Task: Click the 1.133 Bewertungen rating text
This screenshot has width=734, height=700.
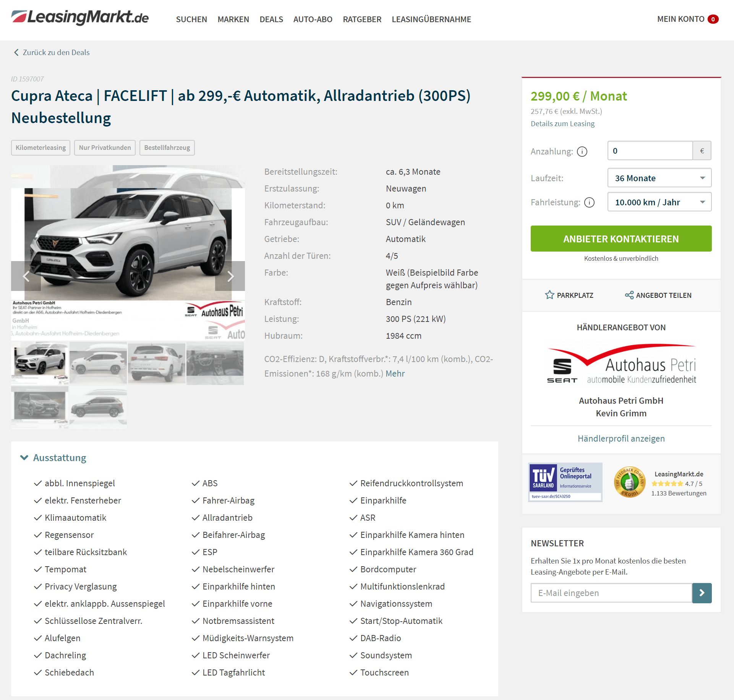Action: [679, 493]
